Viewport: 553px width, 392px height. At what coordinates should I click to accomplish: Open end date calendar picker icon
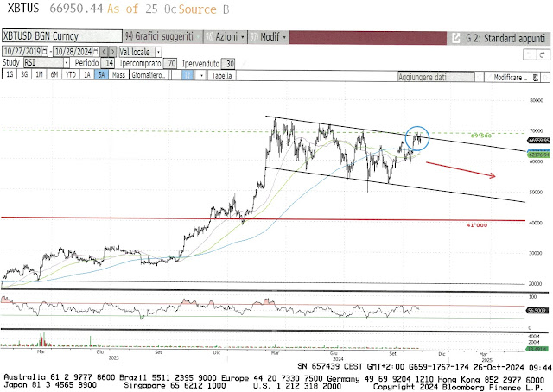[96, 52]
